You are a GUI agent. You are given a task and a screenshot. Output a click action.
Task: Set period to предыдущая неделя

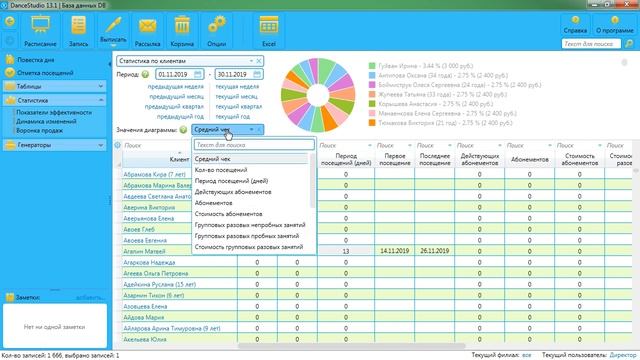click(x=176, y=87)
